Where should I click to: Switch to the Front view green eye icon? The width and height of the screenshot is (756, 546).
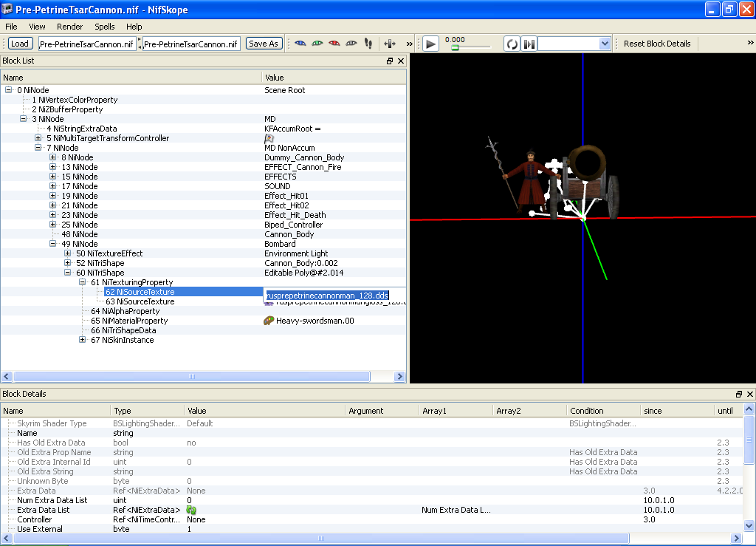point(317,44)
